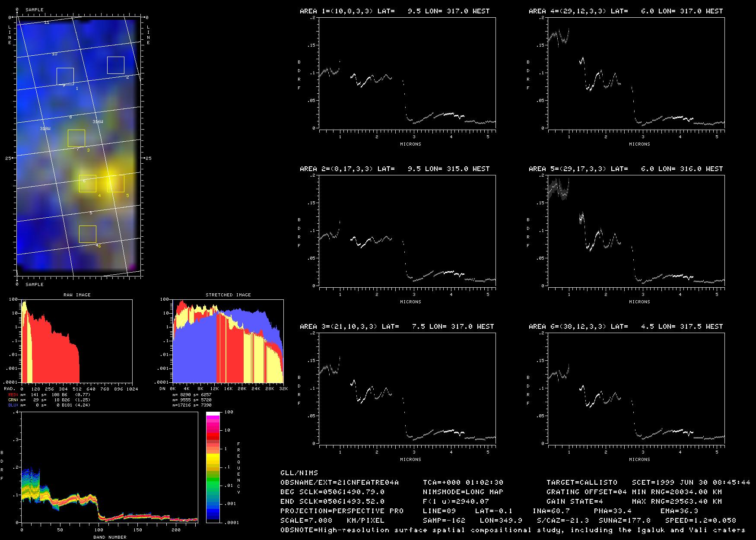
Task: Select the Area 6 spectrum plot
Action: pos(636,388)
